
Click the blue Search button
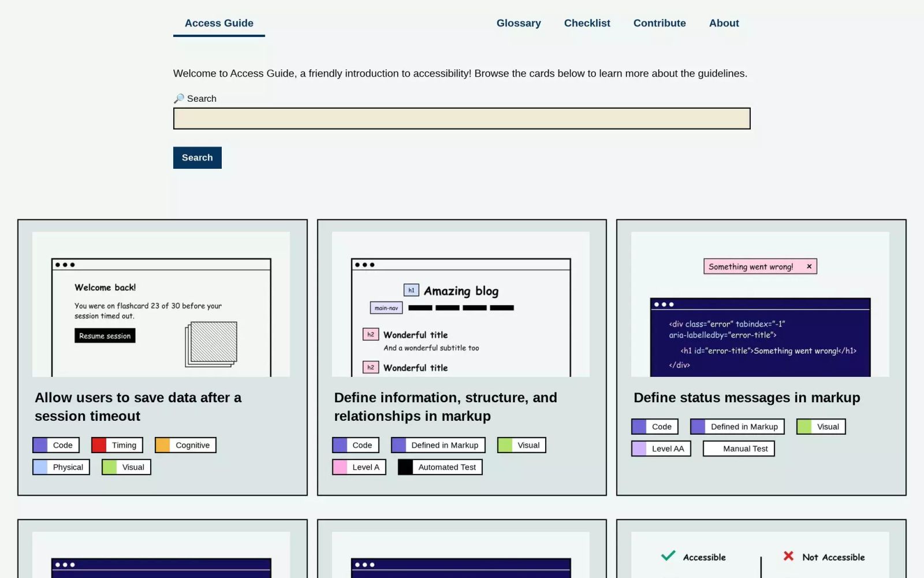(197, 158)
